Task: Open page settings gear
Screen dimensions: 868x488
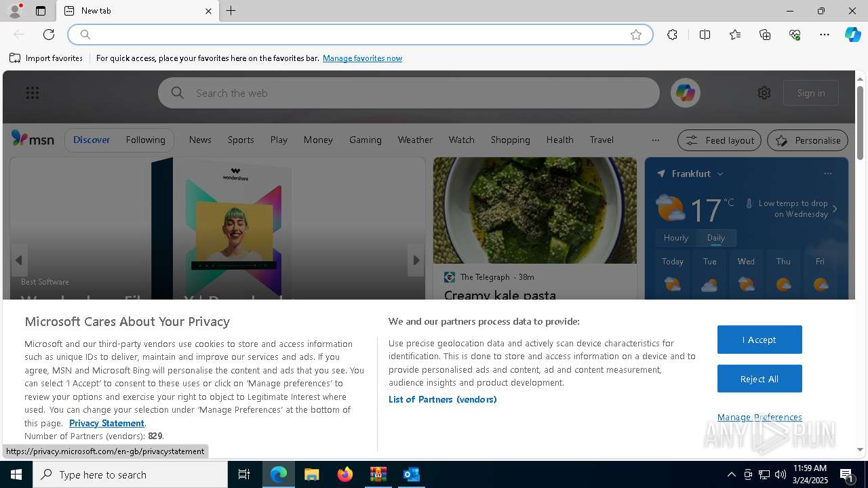Action: click(x=764, y=93)
